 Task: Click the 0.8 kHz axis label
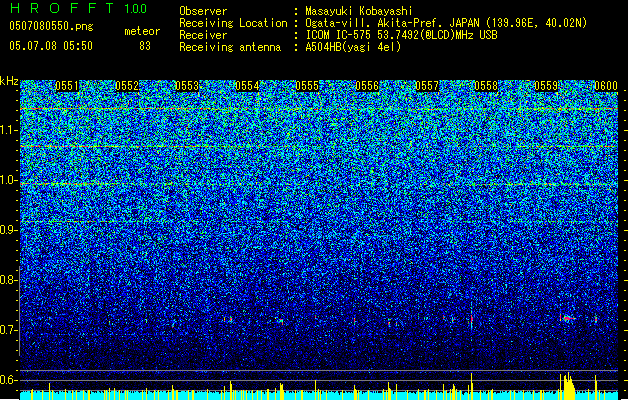pos(9,280)
